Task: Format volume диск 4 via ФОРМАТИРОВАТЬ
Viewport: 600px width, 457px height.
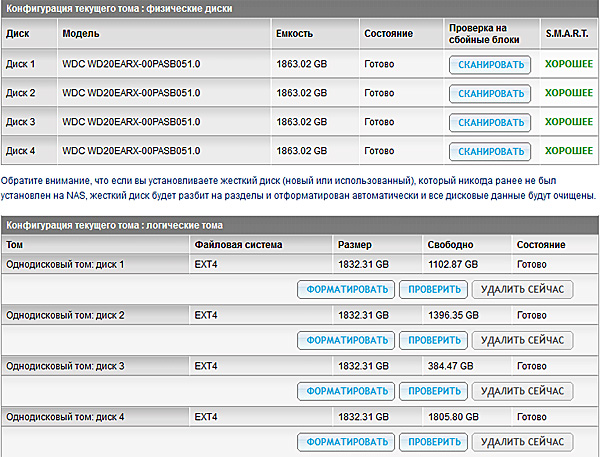Action: coord(346,441)
